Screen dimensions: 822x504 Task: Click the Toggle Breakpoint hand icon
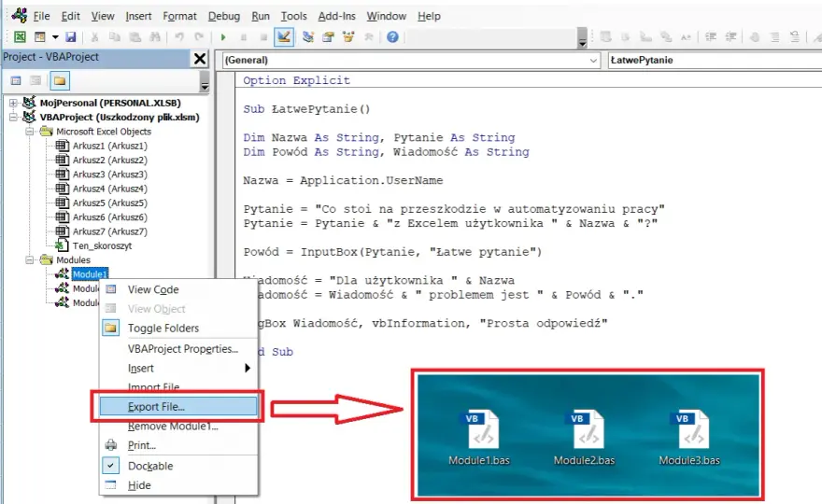(755, 36)
